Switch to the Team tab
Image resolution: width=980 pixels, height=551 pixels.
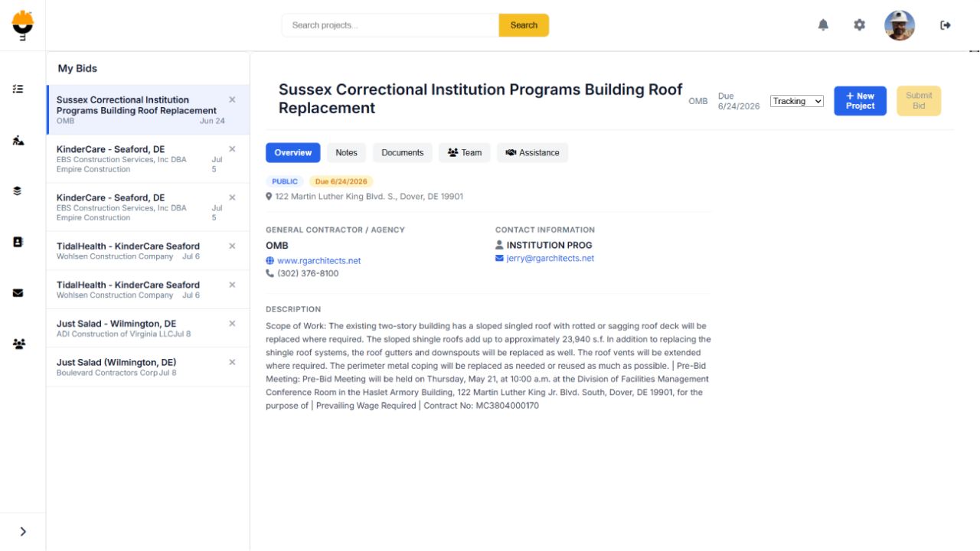click(465, 152)
